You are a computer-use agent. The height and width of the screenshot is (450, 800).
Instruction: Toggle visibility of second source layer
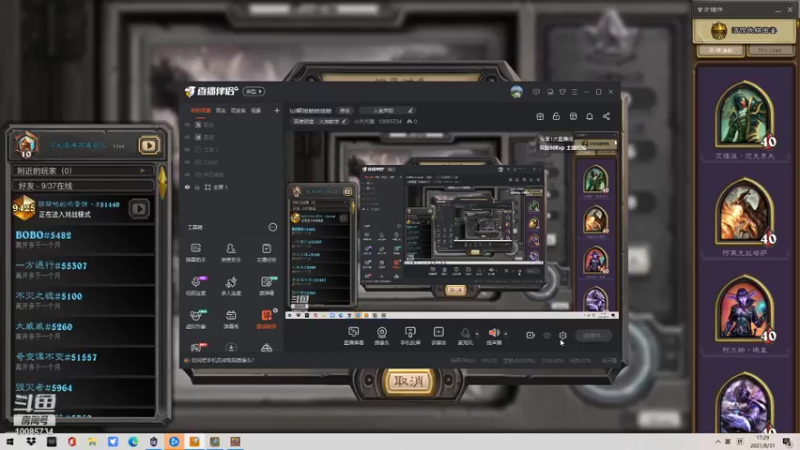pyautogui.click(x=187, y=137)
